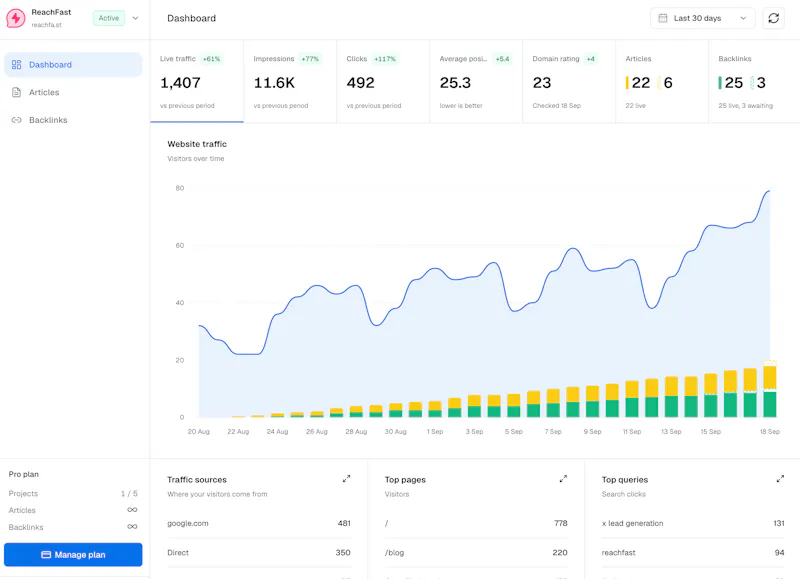Image resolution: width=800 pixels, height=579 pixels.
Task: Click the +77% impressions badge
Action: tap(310, 59)
